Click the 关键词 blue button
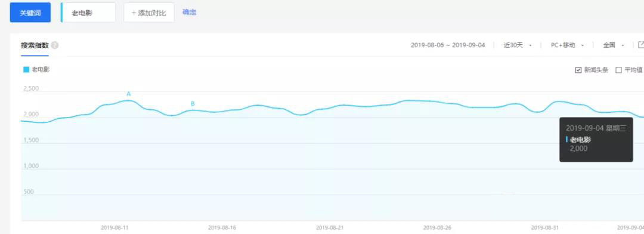Viewport: 644px width, 234px height. (x=30, y=13)
